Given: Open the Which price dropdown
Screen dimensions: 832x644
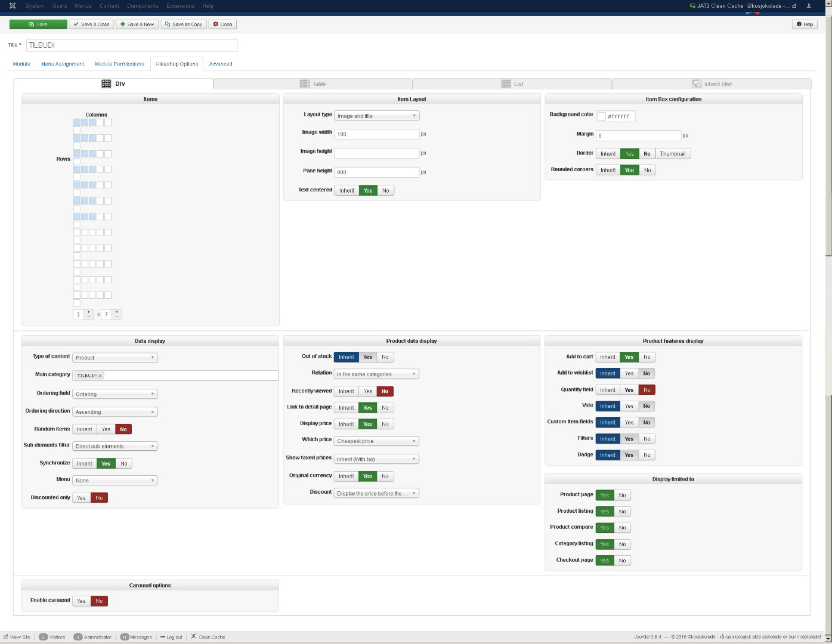Looking at the screenshot, I should click(x=376, y=441).
